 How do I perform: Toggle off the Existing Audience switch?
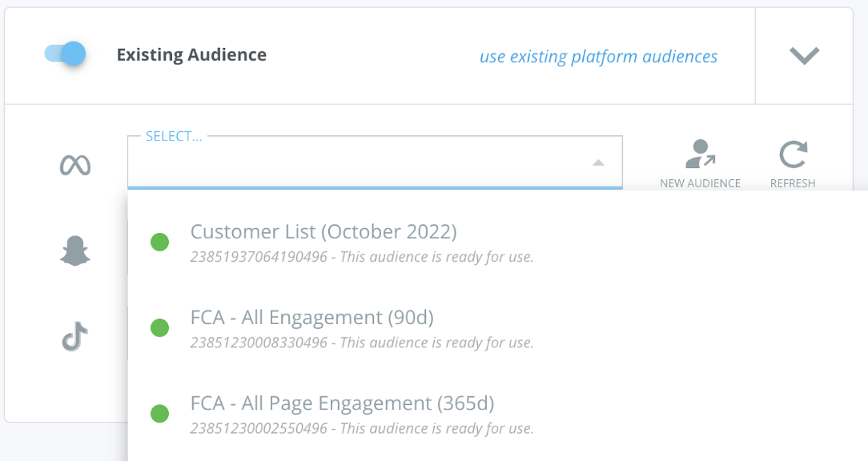point(66,54)
